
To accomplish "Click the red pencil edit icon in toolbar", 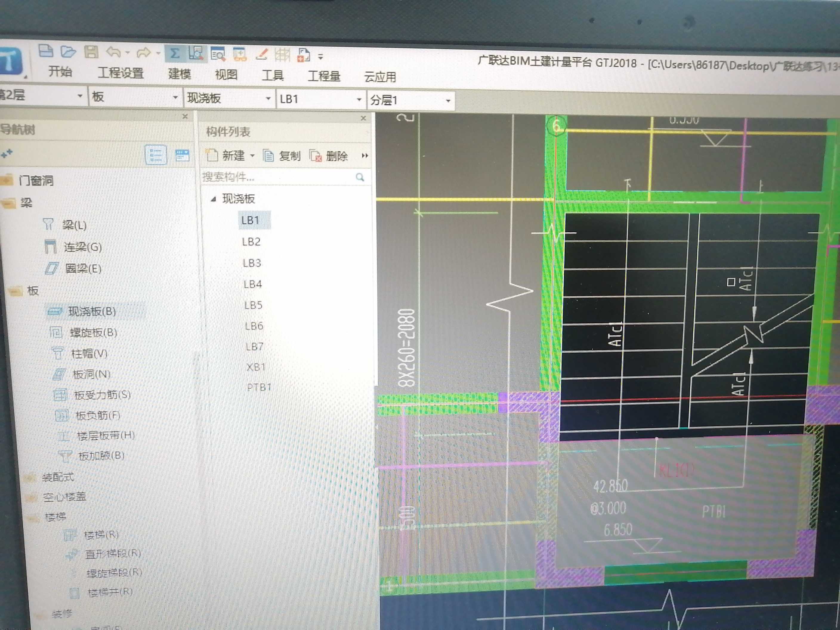I will tap(262, 54).
